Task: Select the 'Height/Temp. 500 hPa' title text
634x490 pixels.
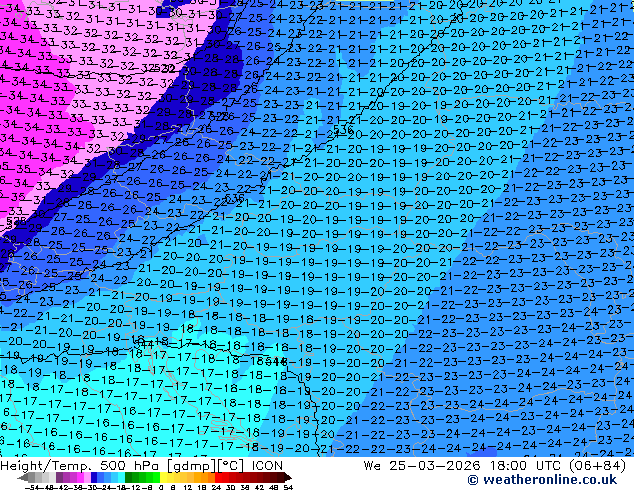Action: 81,466
